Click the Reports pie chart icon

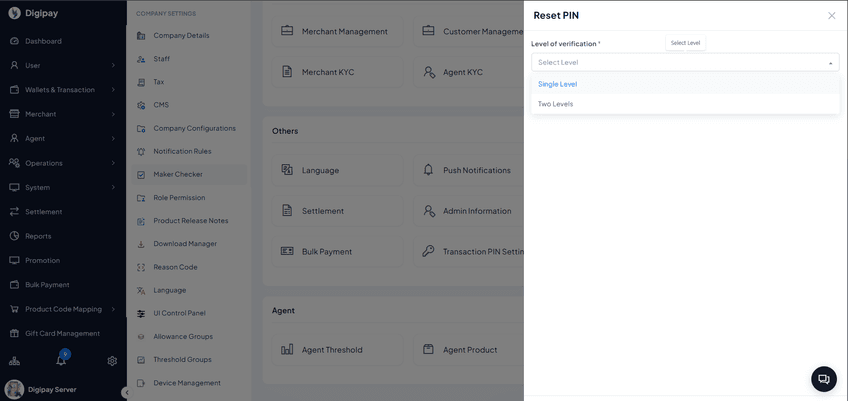click(x=15, y=236)
